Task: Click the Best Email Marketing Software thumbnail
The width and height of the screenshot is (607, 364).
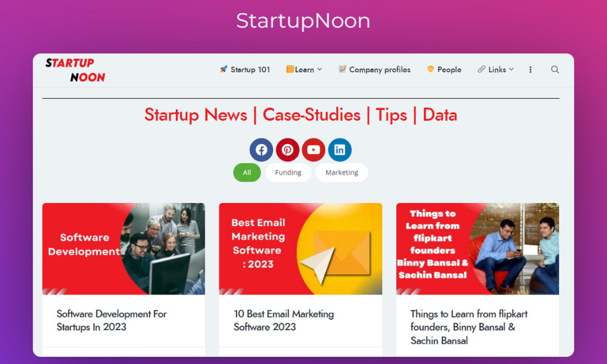Action: 300,249
